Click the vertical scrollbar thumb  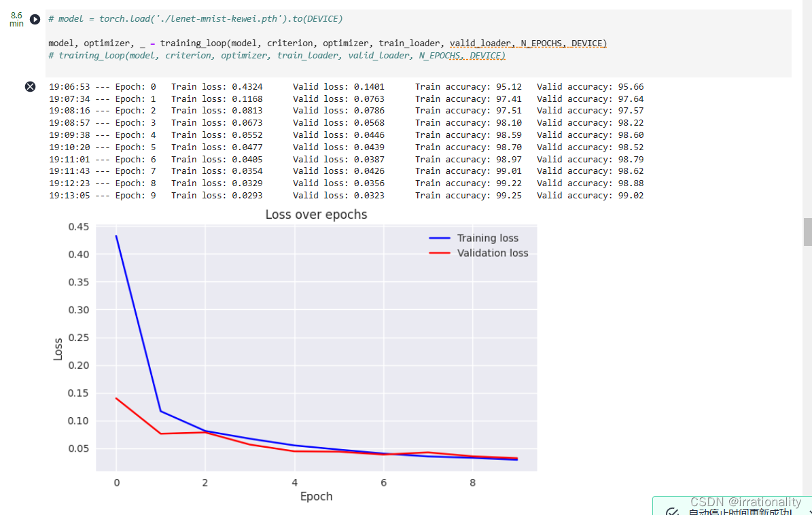click(x=807, y=232)
